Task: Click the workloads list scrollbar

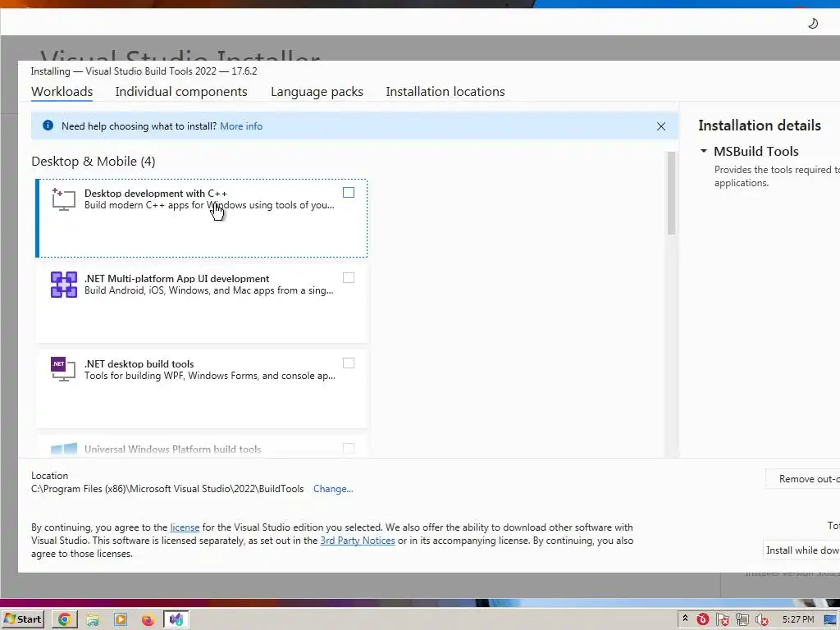Action: (x=671, y=194)
